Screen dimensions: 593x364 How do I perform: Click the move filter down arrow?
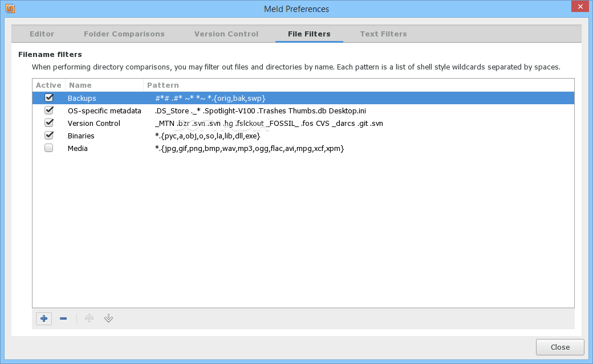(108, 318)
